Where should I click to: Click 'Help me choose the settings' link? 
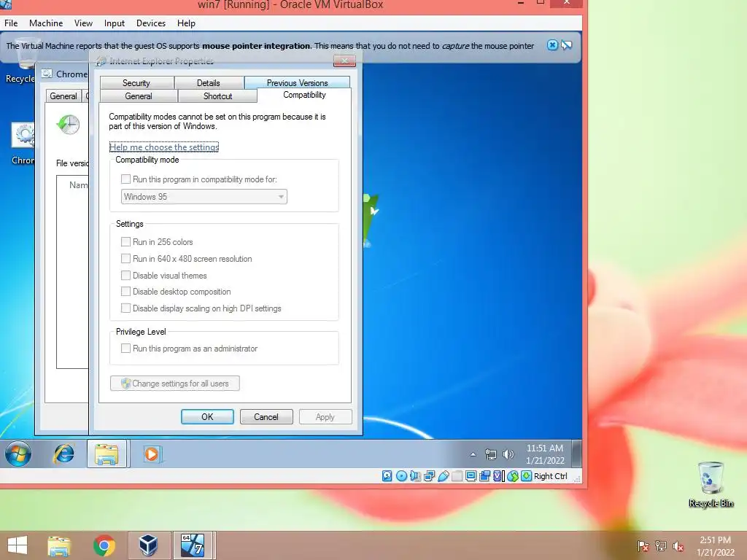[164, 147]
